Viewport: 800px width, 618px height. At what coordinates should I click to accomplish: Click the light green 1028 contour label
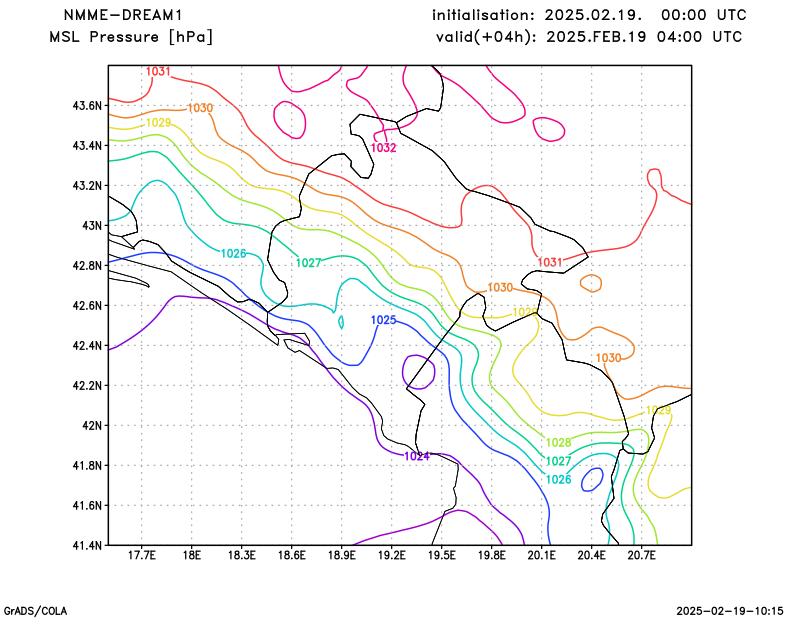[558, 442]
